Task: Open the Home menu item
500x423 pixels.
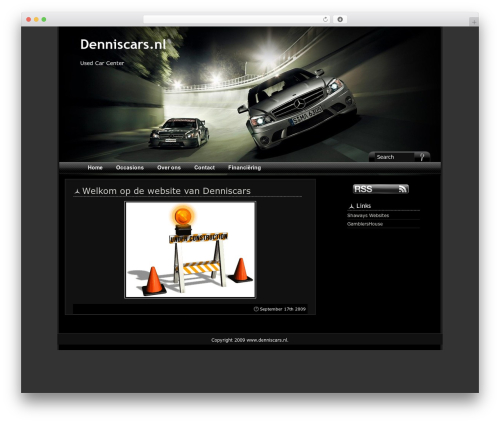Action: [95, 167]
